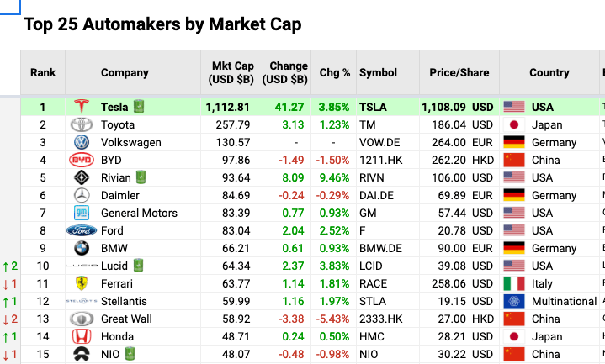The image size is (605, 364).
Task: Click the Toyota logo icon
Action: tap(81, 124)
